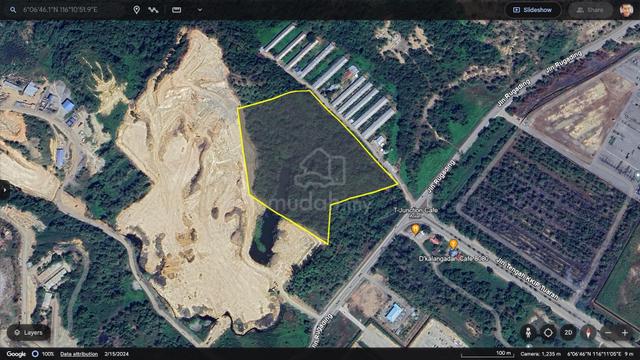Toggle between 2D and 3D view

[568, 333]
